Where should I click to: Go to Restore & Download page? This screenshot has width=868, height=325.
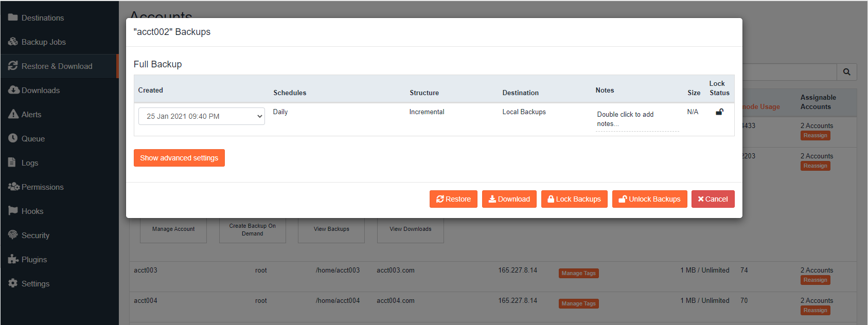pos(59,66)
